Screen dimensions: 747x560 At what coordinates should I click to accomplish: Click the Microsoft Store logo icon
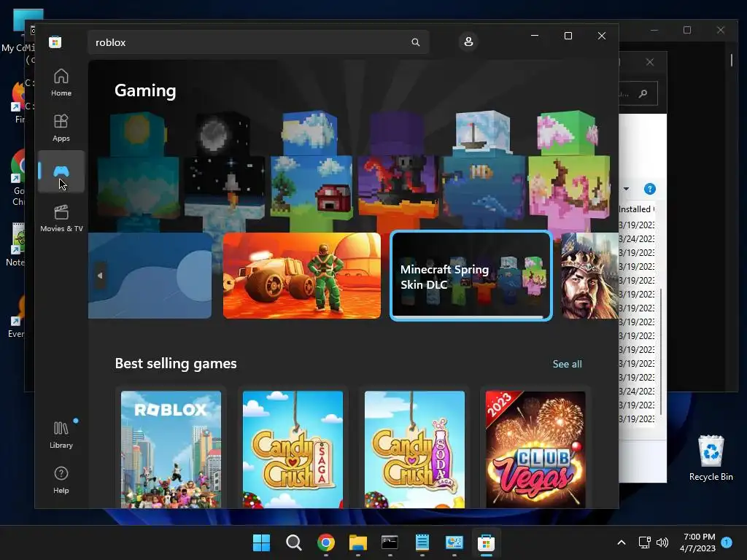point(55,42)
